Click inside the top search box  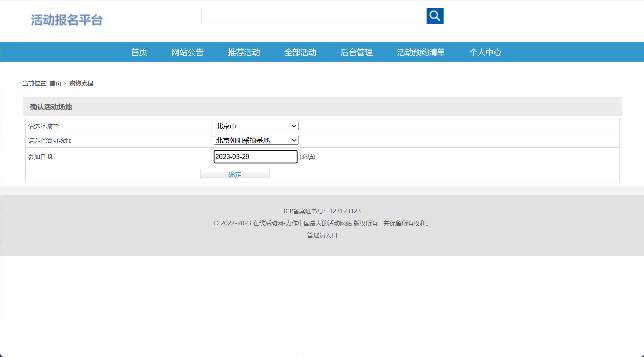[313, 16]
